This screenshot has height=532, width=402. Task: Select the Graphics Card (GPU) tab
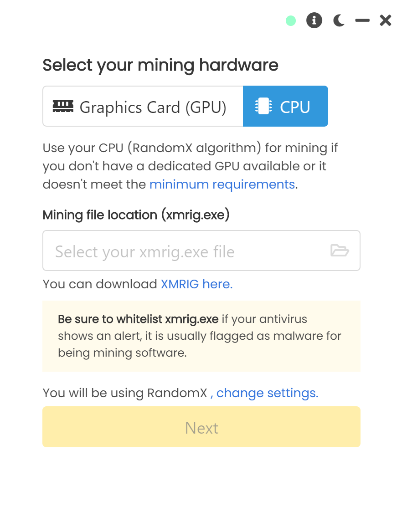143,107
